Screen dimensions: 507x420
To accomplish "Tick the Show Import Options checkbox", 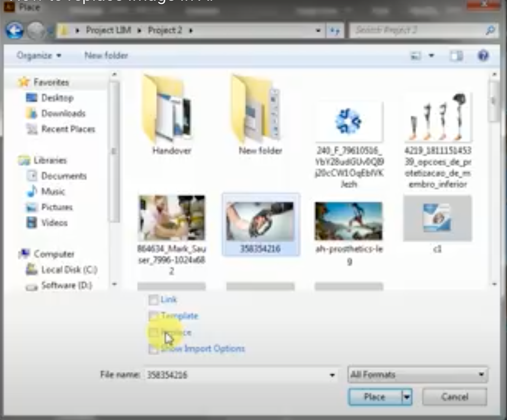I will tap(153, 349).
